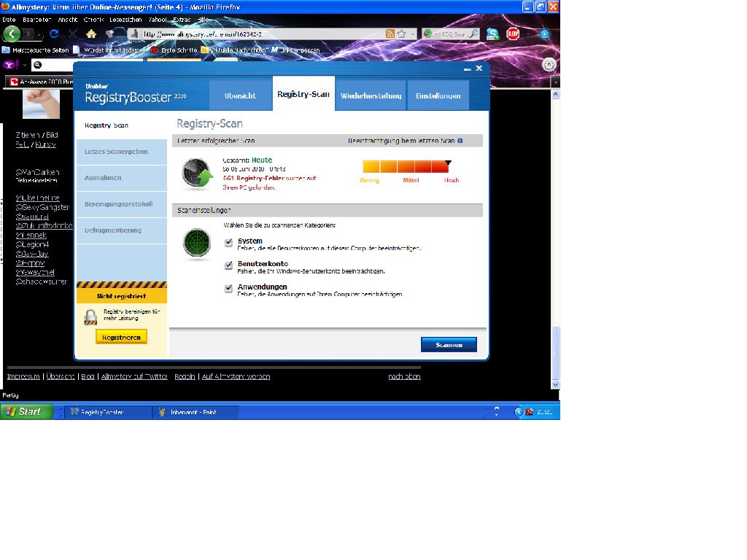
Task: Reload the page in Firefox
Action: (54, 34)
